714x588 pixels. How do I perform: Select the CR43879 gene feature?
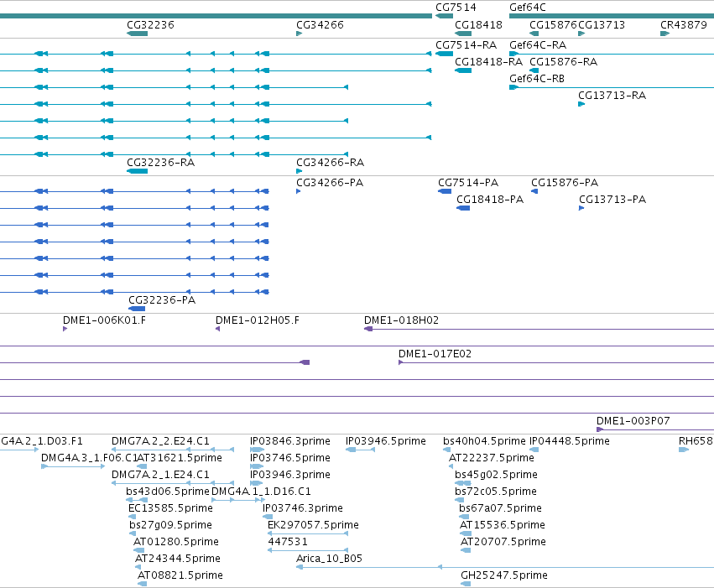pos(664,34)
